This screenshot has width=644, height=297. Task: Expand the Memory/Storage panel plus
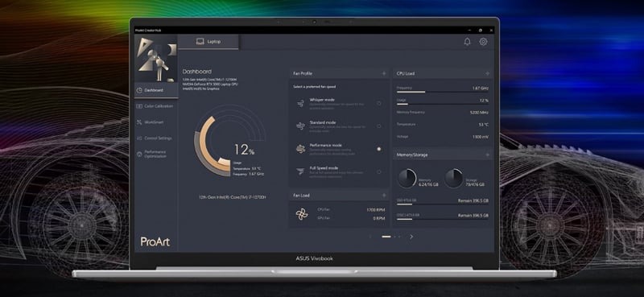[488, 155]
